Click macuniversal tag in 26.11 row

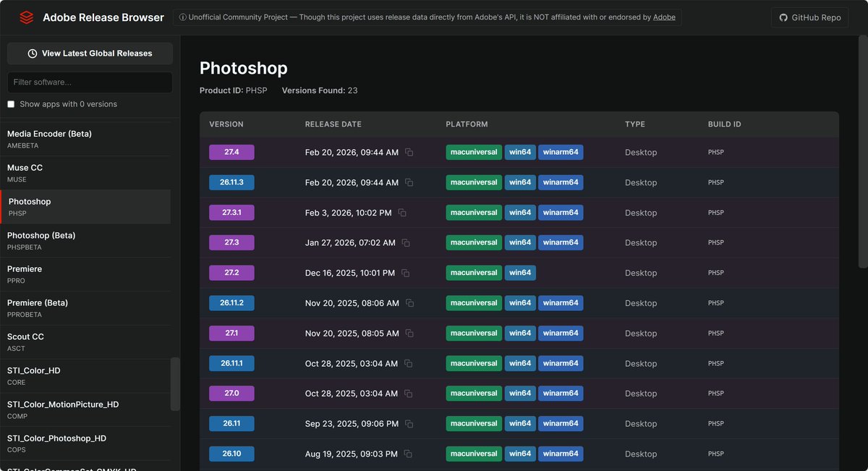(474, 423)
